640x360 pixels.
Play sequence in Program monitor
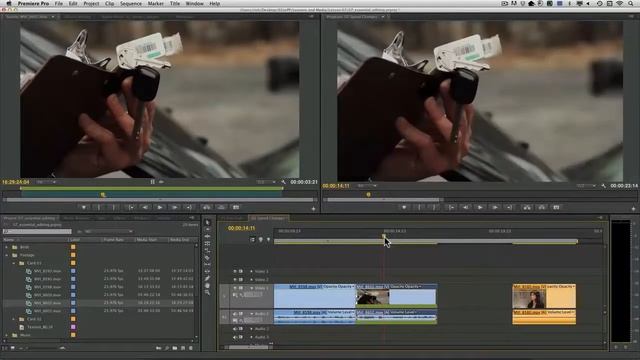click(480, 207)
